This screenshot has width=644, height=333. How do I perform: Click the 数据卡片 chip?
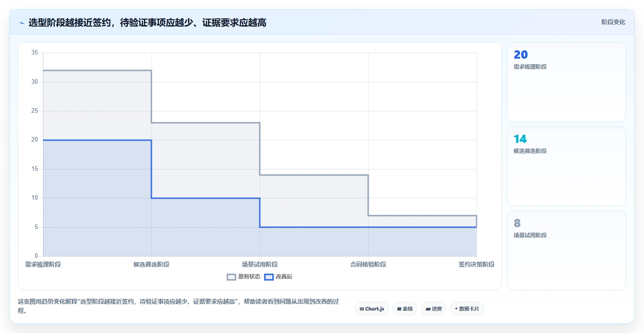467,309
